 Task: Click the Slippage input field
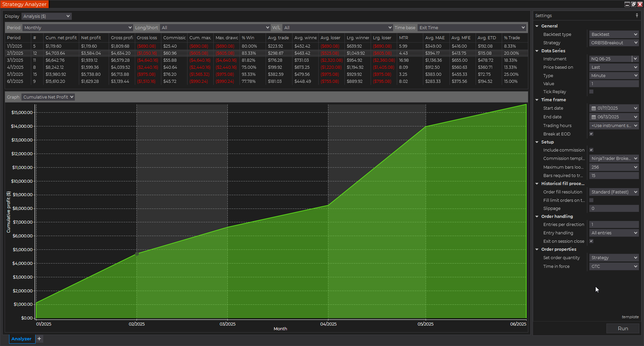[613, 209]
